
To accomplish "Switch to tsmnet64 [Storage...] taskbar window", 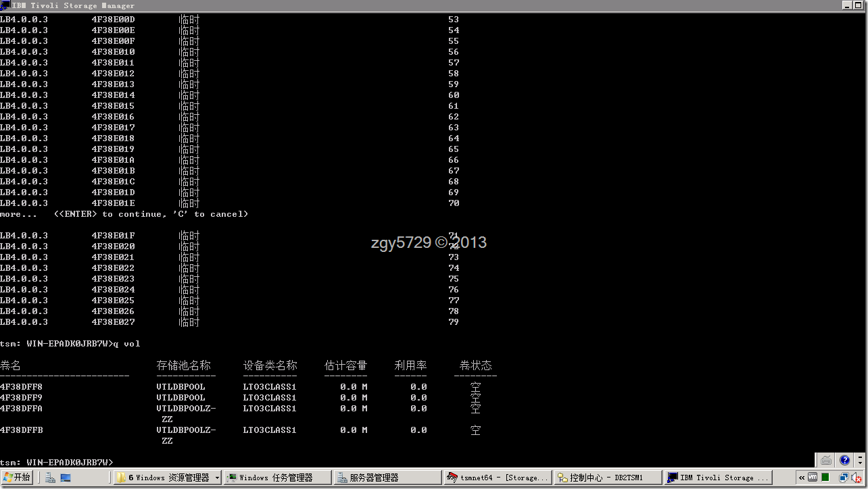I will [x=497, y=478].
